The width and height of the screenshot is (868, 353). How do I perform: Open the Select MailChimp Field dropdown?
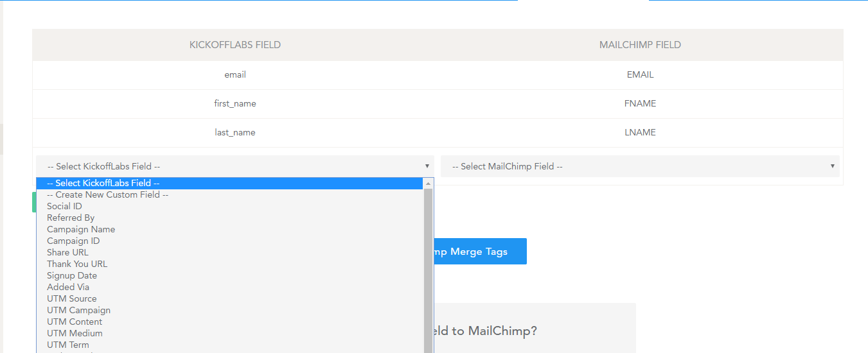point(640,166)
